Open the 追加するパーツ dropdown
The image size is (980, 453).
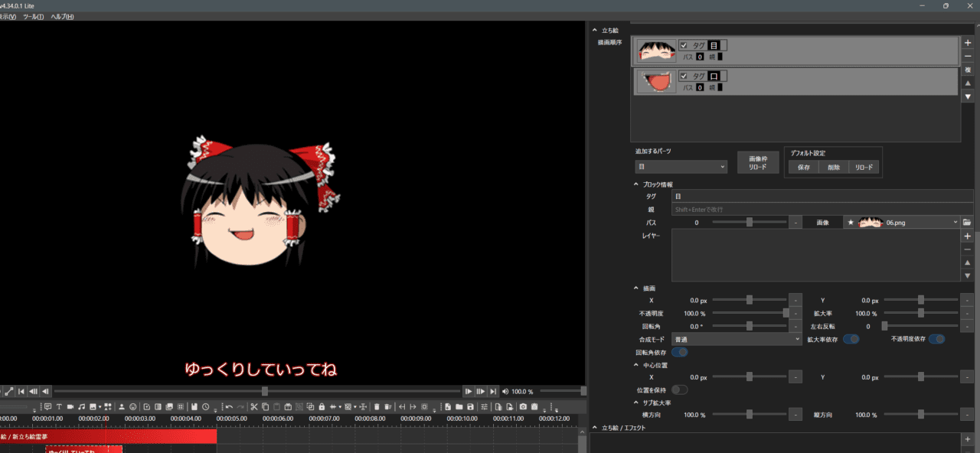pyautogui.click(x=681, y=167)
